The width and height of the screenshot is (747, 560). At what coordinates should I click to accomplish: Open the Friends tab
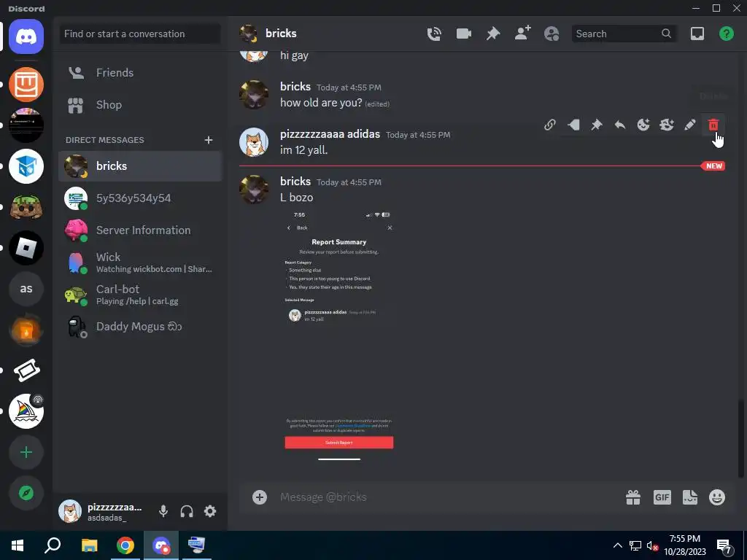140,73
